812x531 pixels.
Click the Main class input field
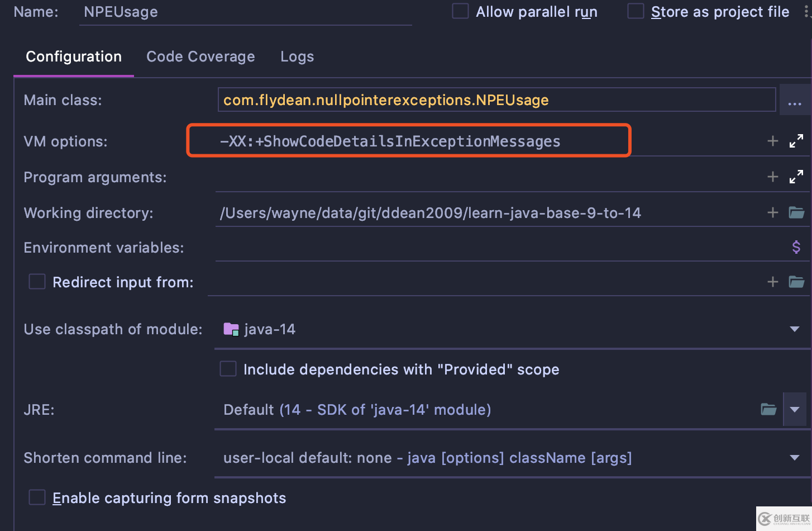[496, 99]
